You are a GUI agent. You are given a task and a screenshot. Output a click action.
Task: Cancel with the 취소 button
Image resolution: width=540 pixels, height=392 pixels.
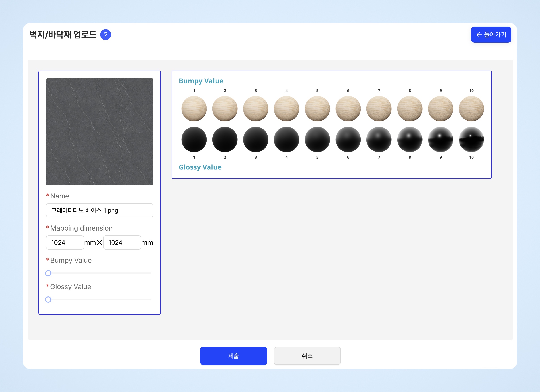(307, 356)
